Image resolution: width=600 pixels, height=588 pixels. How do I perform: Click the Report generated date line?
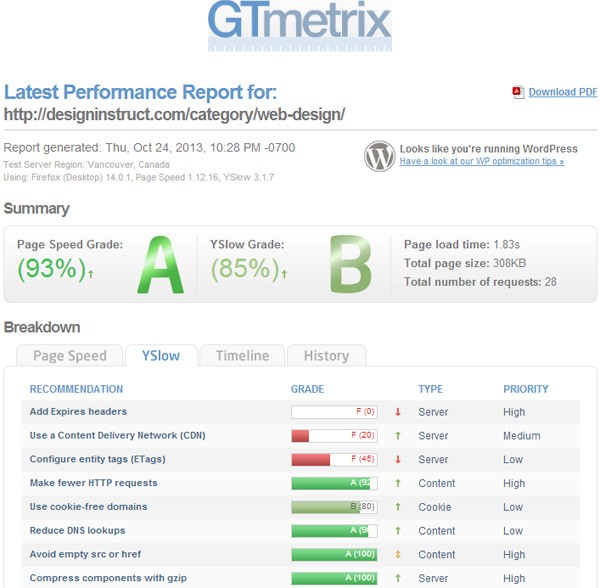149,148
